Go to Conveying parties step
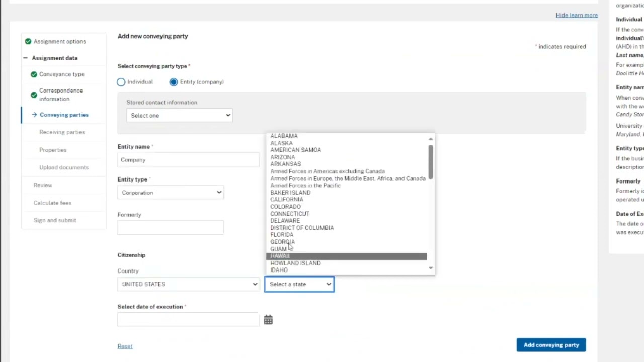The image size is (644, 362). pos(64,115)
